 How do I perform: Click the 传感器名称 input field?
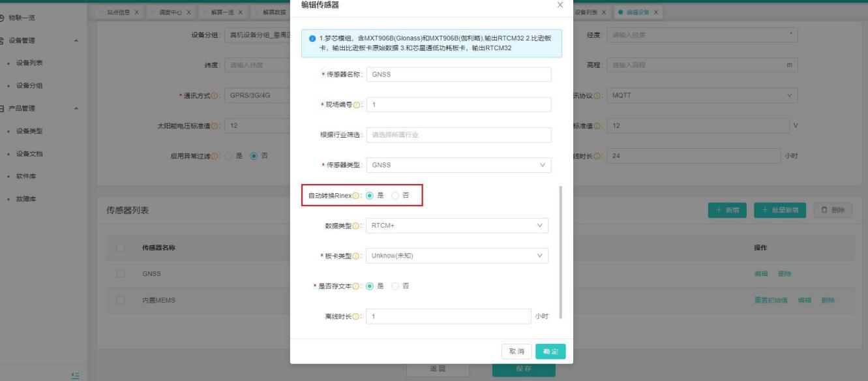click(458, 74)
